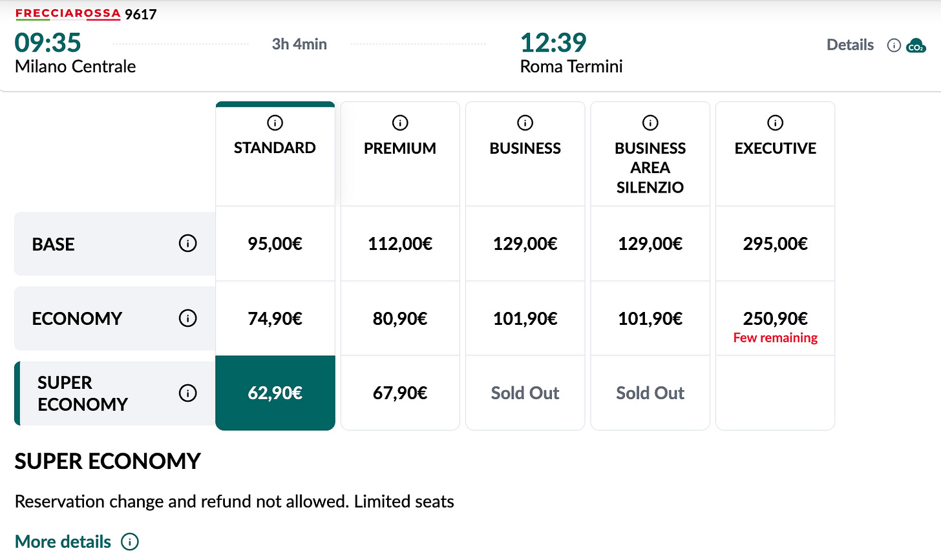The height and width of the screenshot is (560, 941).
Task: Open info tooltip for EXECUTIVE class
Action: tap(775, 122)
